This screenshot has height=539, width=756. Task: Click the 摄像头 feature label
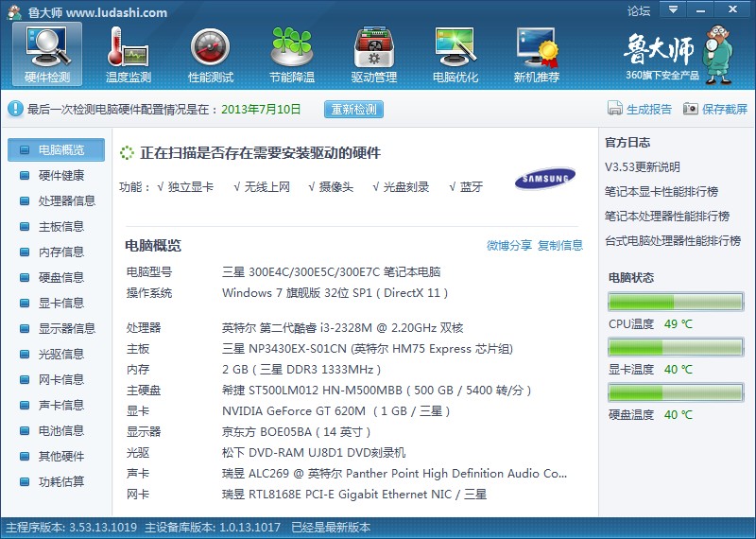tap(336, 186)
